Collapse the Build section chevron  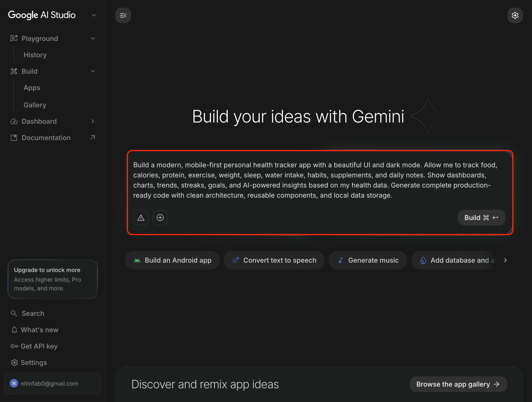coord(93,71)
